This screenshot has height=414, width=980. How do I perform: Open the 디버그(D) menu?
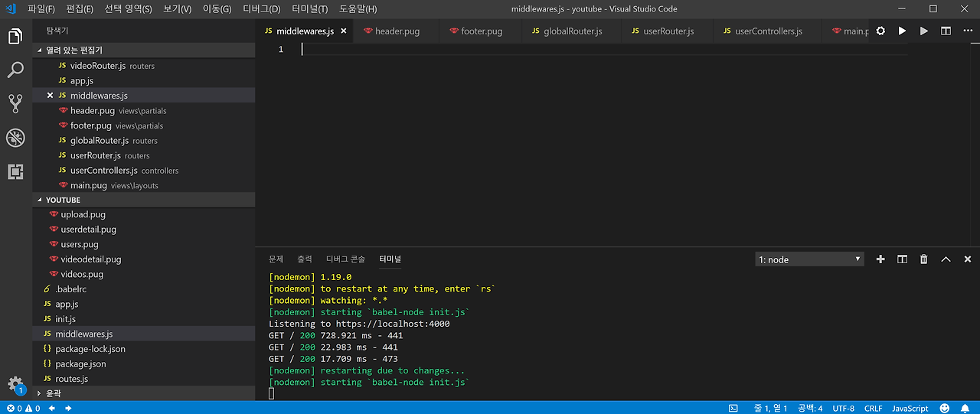coord(261,9)
